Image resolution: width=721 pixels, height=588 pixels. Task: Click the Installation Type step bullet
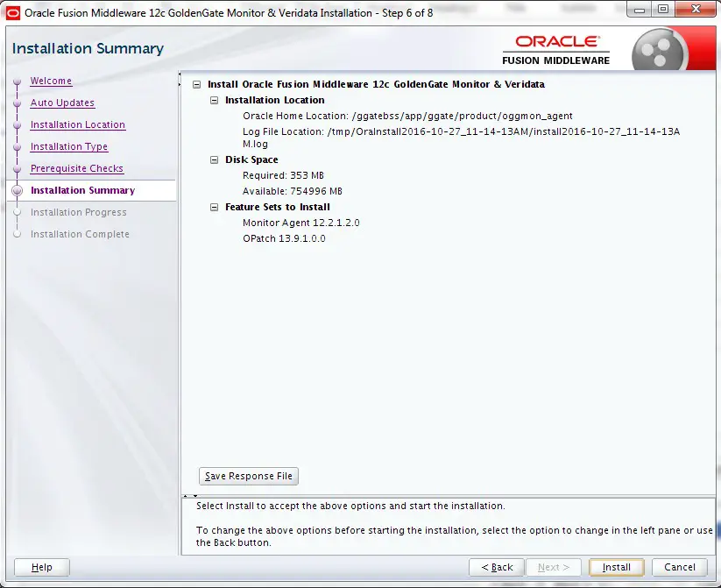point(17,146)
